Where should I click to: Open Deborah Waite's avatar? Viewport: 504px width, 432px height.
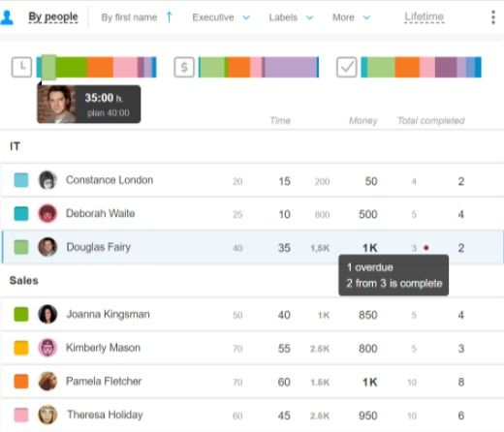tap(47, 213)
